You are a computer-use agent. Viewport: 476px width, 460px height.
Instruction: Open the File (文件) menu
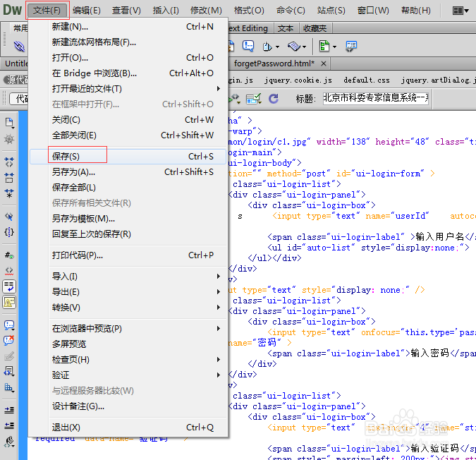click(47, 11)
